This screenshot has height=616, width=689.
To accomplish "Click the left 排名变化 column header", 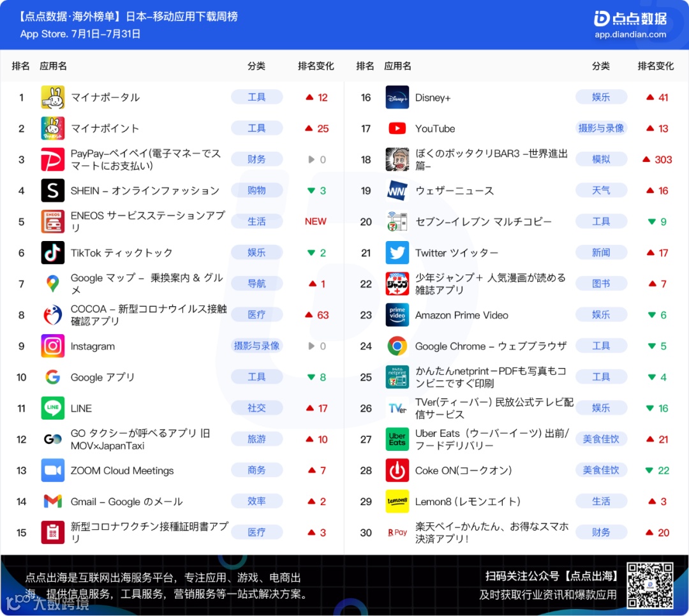I will pos(316,66).
